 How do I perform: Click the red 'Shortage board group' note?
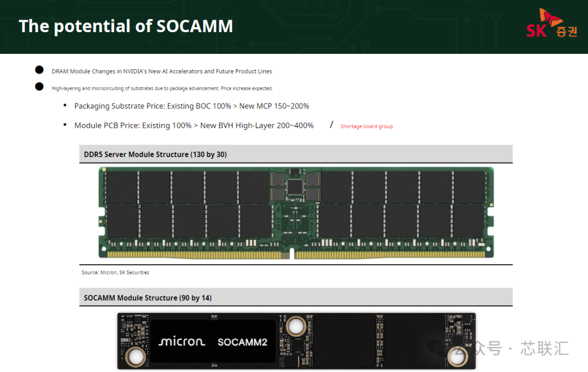click(x=366, y=126)
